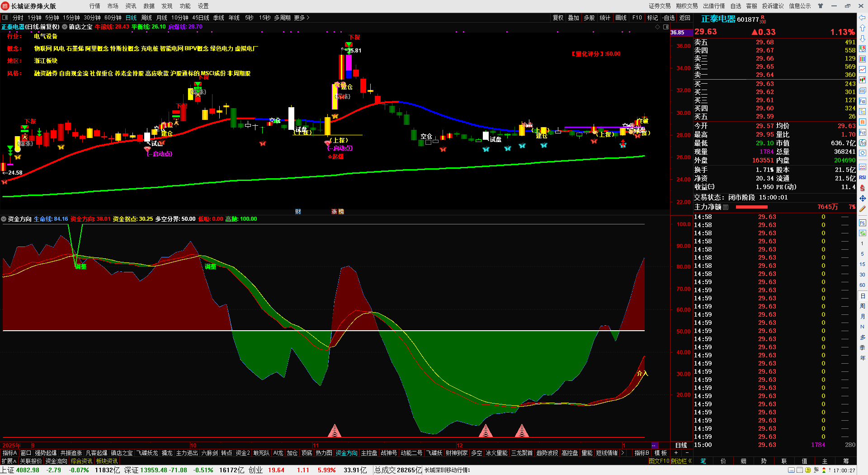Click the list panel icon in status bar

point(800,470)
